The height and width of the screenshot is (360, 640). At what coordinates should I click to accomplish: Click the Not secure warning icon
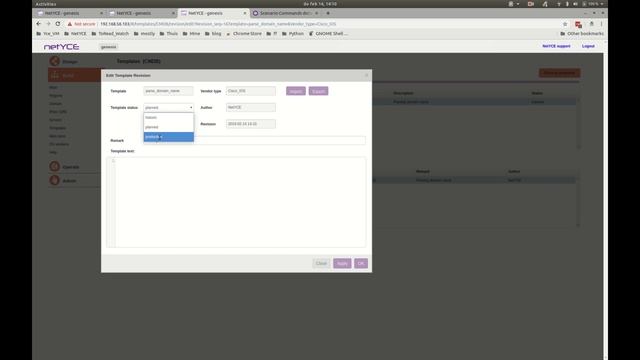click(70, 24)
